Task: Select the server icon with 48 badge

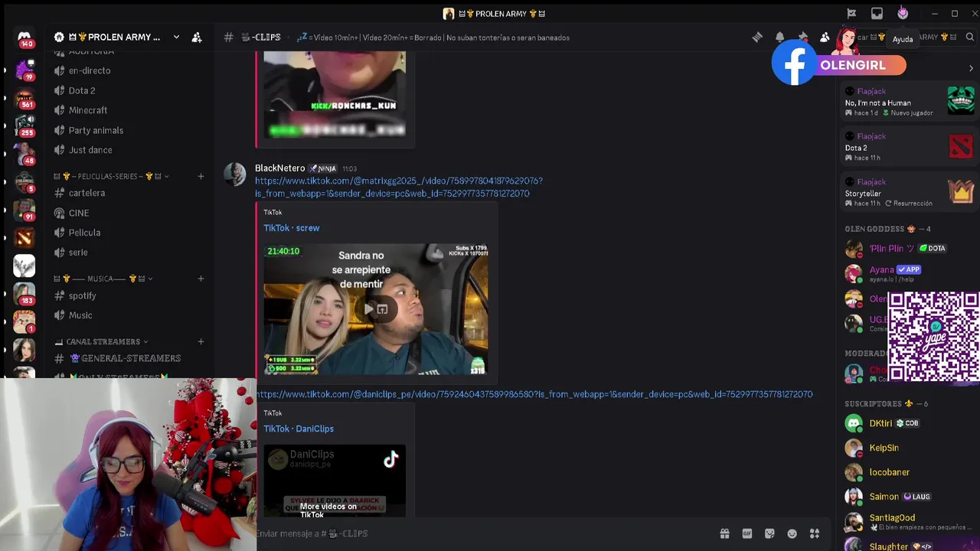Action: click(24, 153)
